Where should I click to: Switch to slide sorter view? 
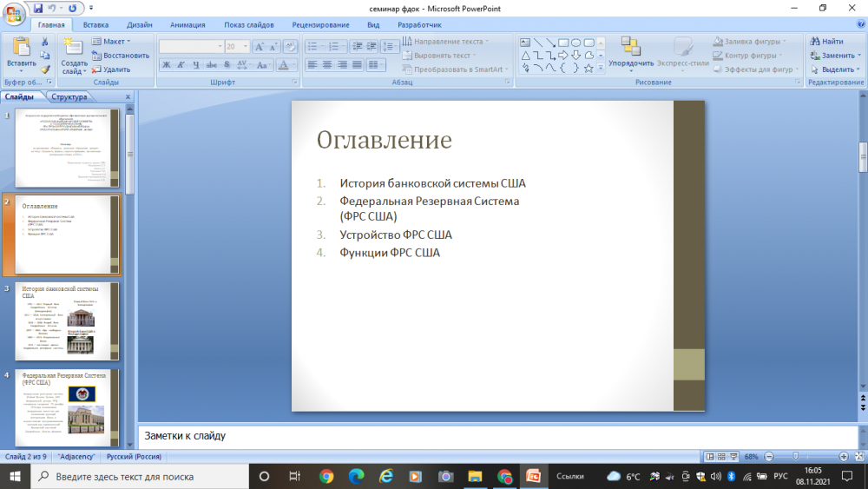point(722,456)
